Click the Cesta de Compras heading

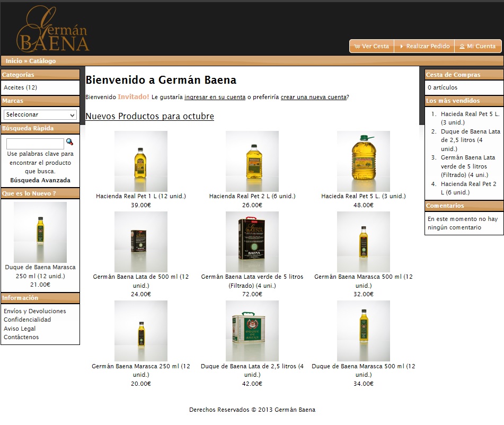(x=453, y=75)
